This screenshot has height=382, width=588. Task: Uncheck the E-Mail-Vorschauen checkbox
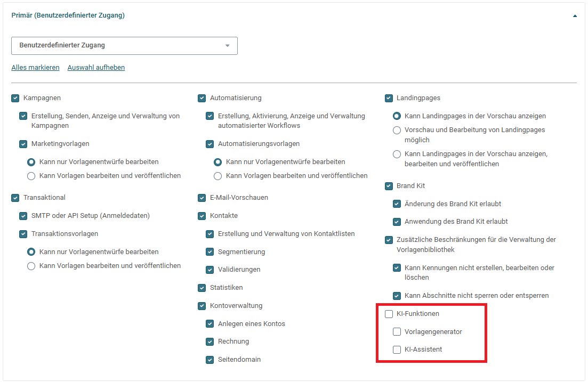(202, 198)
